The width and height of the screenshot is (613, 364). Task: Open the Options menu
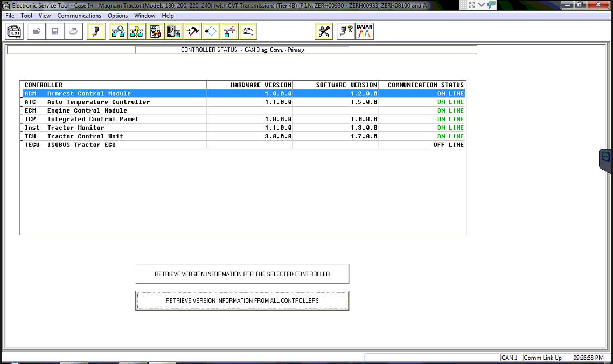[117, 16]
